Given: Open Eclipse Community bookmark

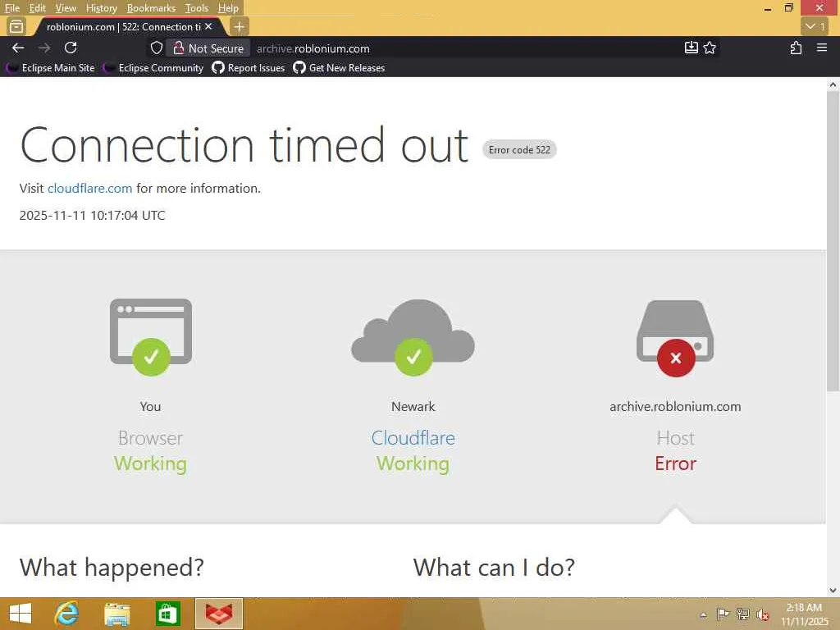Looking at the screenshot, I should pos(153,68).
